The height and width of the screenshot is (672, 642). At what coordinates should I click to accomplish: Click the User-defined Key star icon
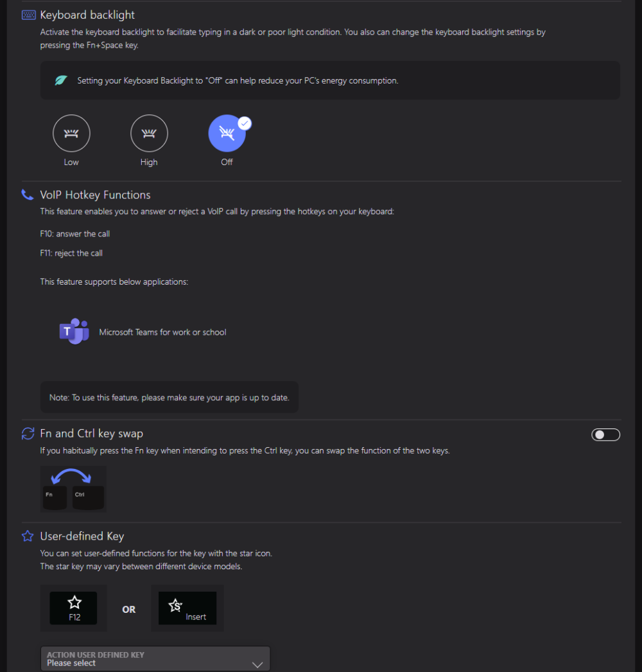coord(28,536)
